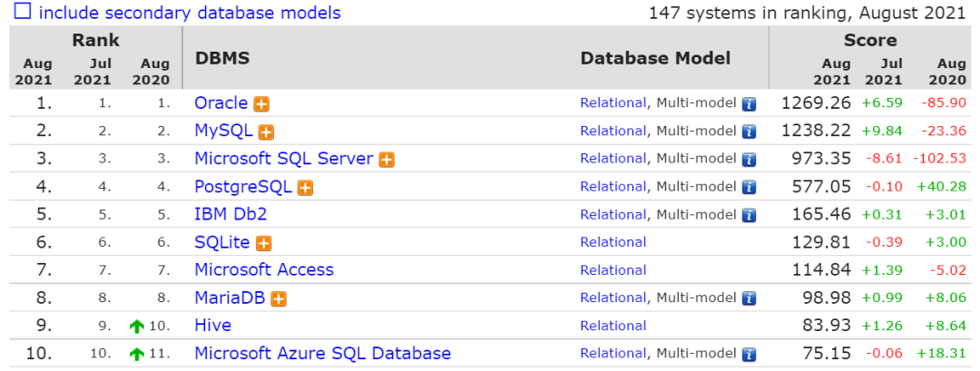Click the Relational link in the SQLite row
This screenshot has width=980, height=371.
click(x=613, y=242)
